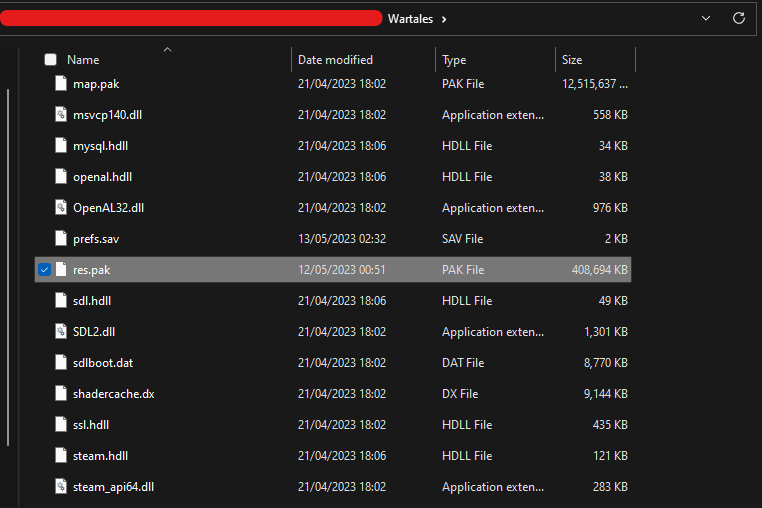Screen dimensions: 762x508
Task: Expand the chevron after Wartales breadcrumb
Action: coord(444,19)
